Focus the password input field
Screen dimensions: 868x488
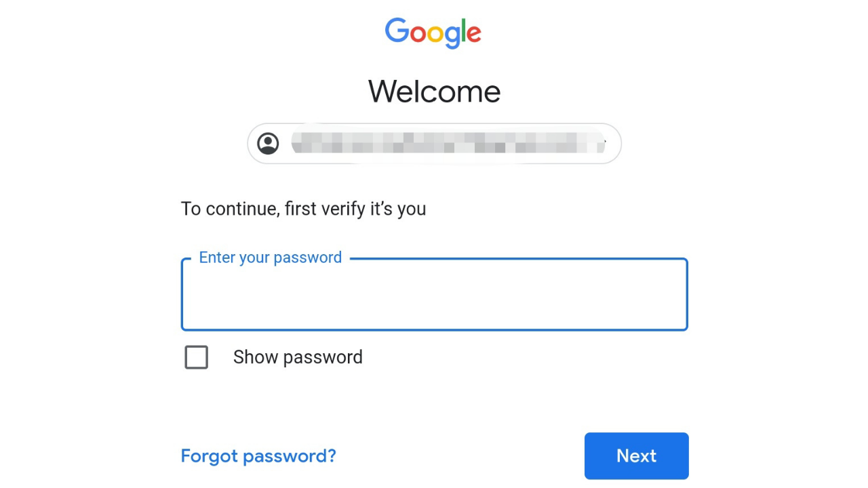[x=435, y=294]
